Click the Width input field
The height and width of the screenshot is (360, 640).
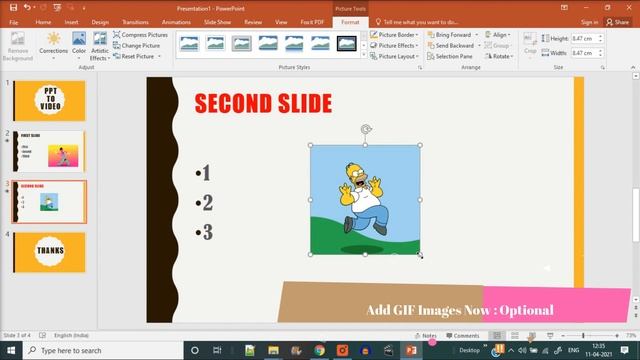(584, 53)
